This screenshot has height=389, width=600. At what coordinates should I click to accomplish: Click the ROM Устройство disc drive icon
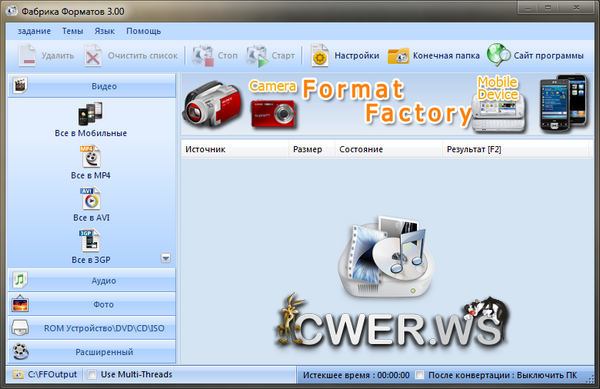(20, 328)
